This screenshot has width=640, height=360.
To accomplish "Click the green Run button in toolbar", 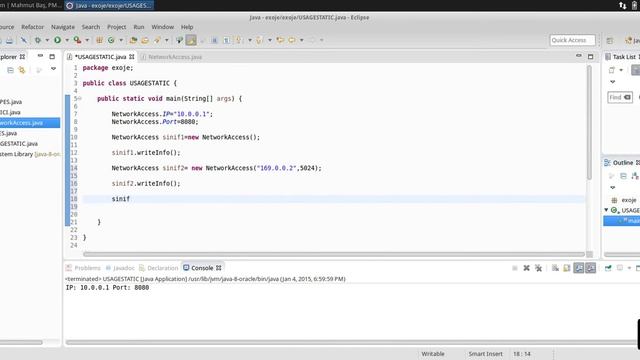I will click(58, 40).
